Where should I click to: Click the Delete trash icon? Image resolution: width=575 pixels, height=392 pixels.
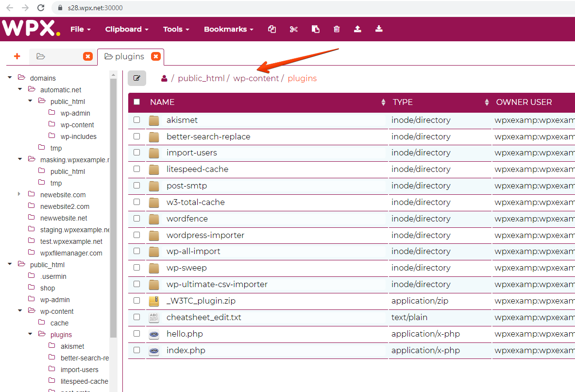tap(337, 29)
